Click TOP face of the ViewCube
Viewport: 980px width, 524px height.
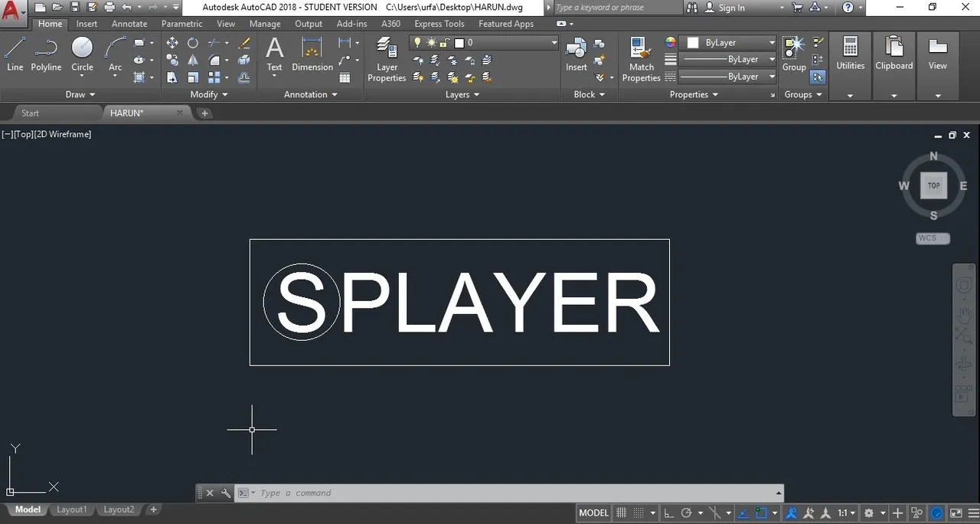[x=933, y=185]
